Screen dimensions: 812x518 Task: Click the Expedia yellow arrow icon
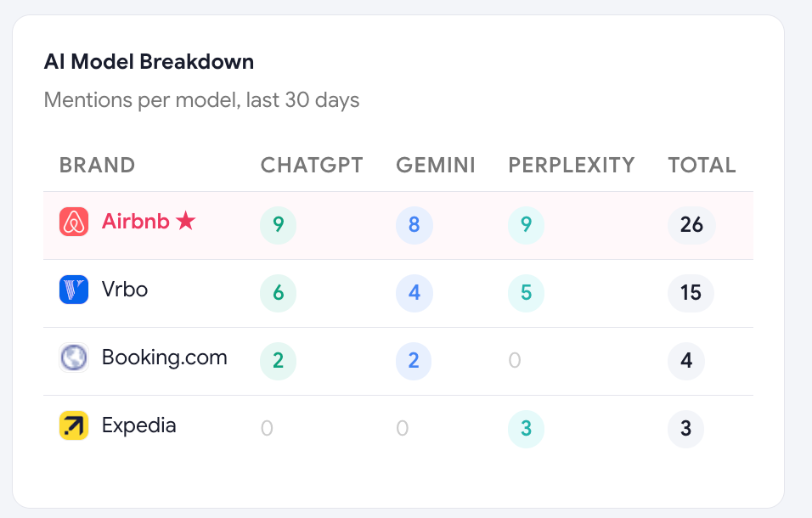[x=74, y=425]
